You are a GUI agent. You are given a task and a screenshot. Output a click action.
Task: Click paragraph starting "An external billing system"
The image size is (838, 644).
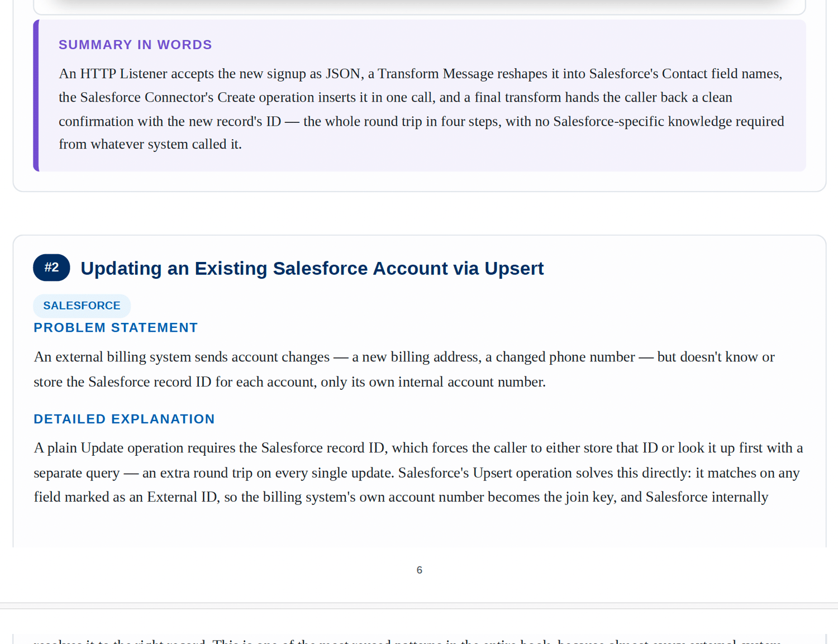[x=404, y=369]
